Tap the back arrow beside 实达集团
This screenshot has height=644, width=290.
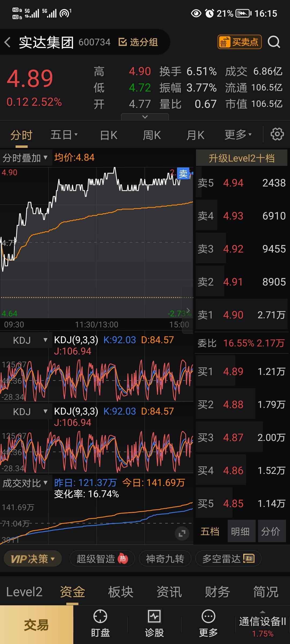(x=8, y=42)
